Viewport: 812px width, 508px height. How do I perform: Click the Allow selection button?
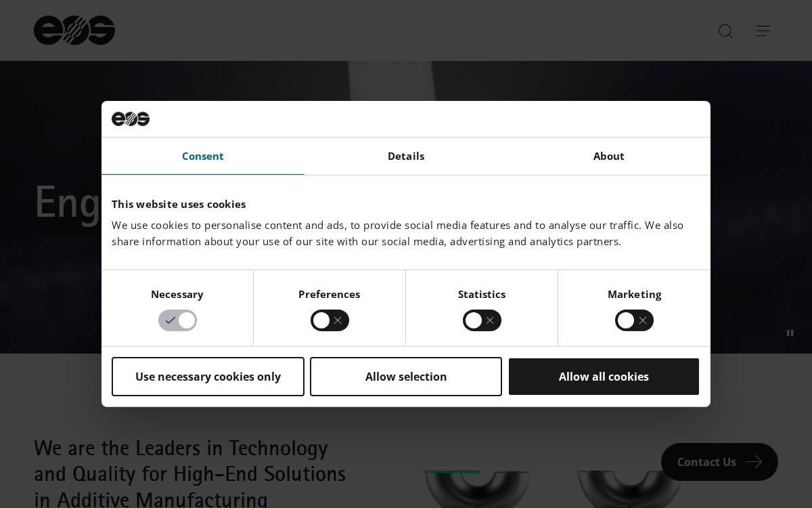tap(406, 377)
